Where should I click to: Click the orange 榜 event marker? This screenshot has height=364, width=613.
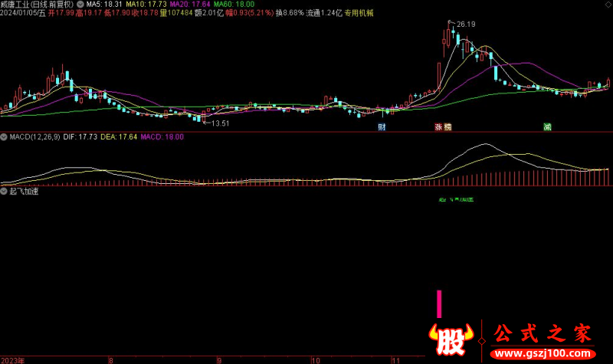(447, 126)
